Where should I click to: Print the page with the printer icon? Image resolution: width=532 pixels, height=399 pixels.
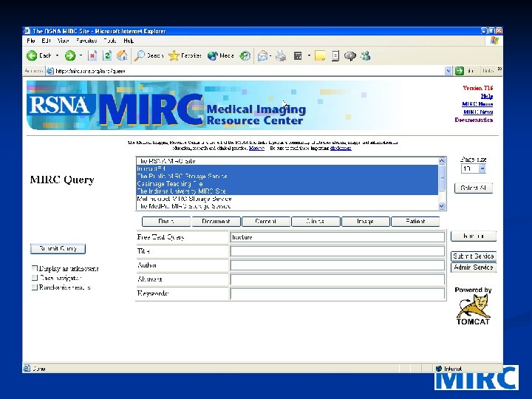281,55
